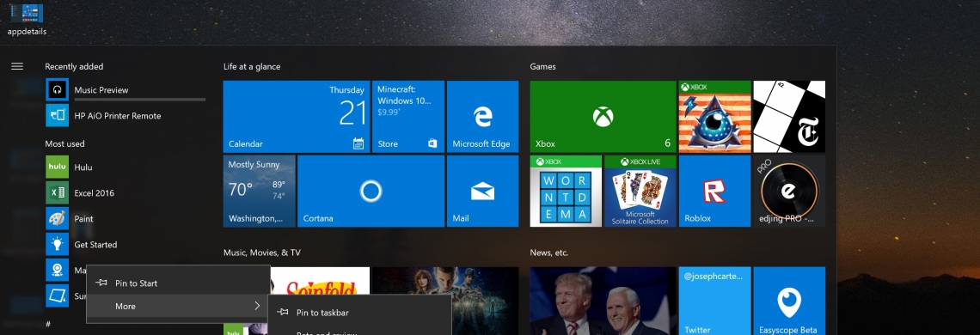Launch Music Preview from Recently added

(x=126, y=90)
